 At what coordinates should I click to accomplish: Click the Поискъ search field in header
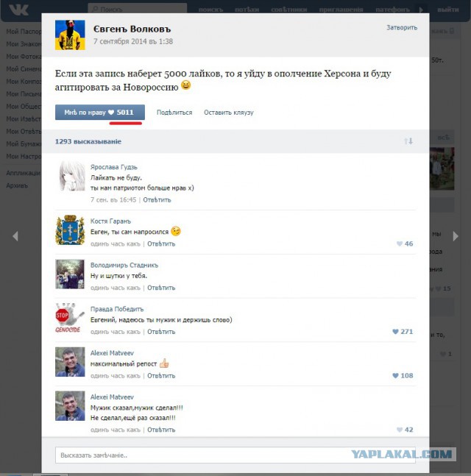[138, 9]
